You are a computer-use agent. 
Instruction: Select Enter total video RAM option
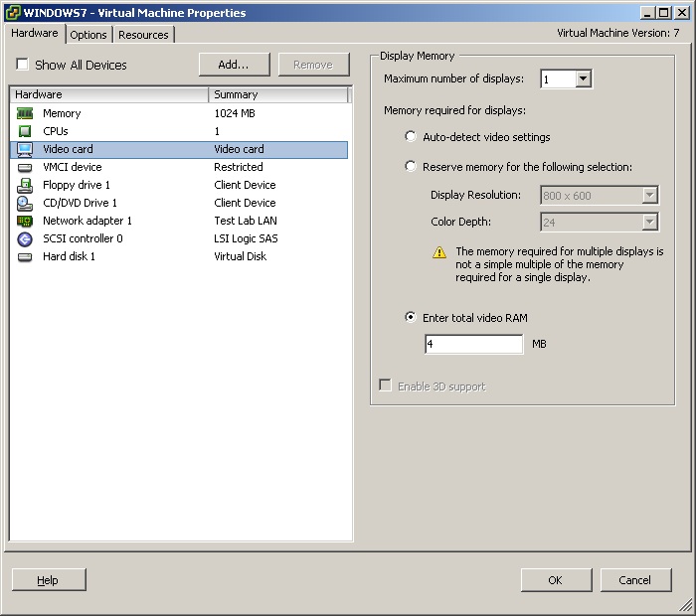pos(411,317)
